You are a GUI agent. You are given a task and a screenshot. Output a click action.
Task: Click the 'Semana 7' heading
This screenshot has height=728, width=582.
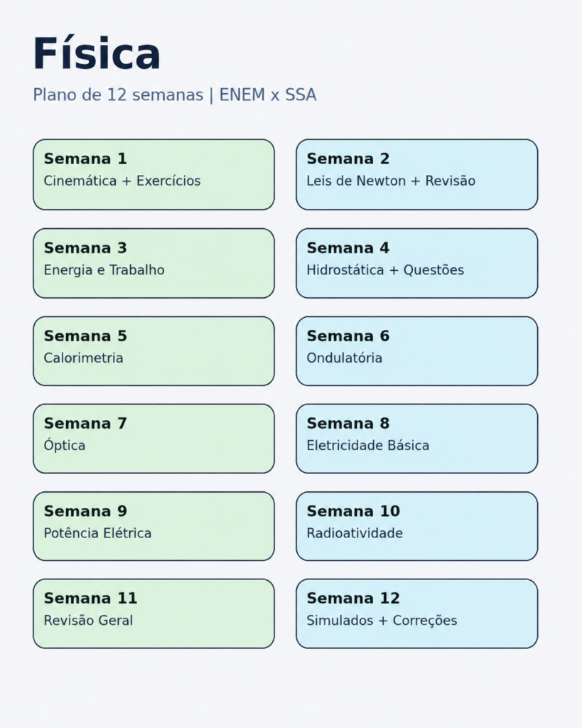click(x=85, y=424)
